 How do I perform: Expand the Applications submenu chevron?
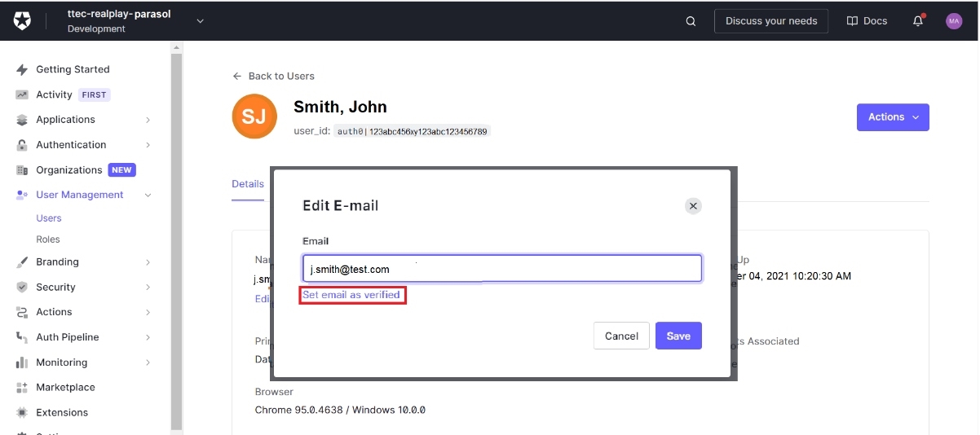[148, 120]
